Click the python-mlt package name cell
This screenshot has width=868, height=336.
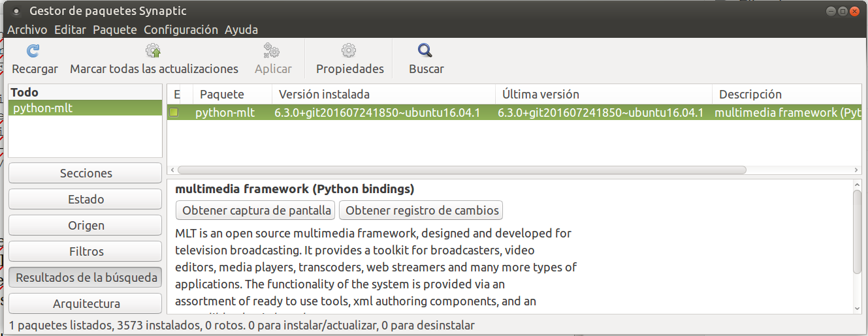click(x=225, y=112)
